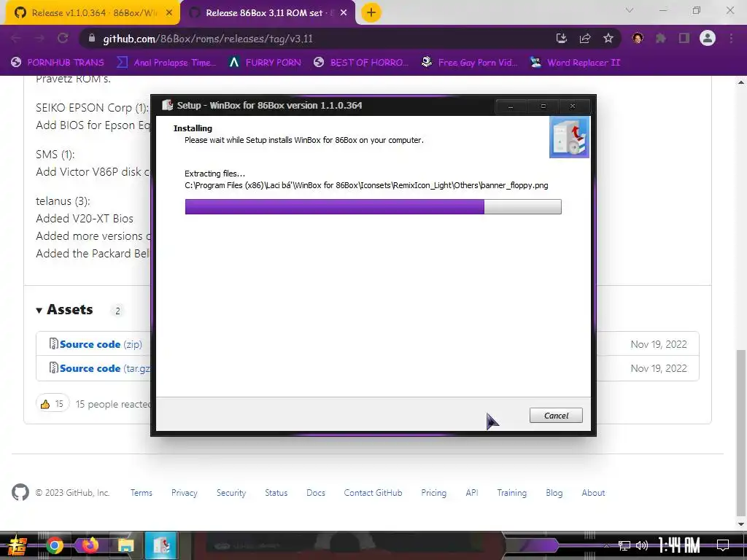The width and height of the screenshot is (747, 560).
Task: Open the extensions puzzle icon
Action: tap(661, 39)
